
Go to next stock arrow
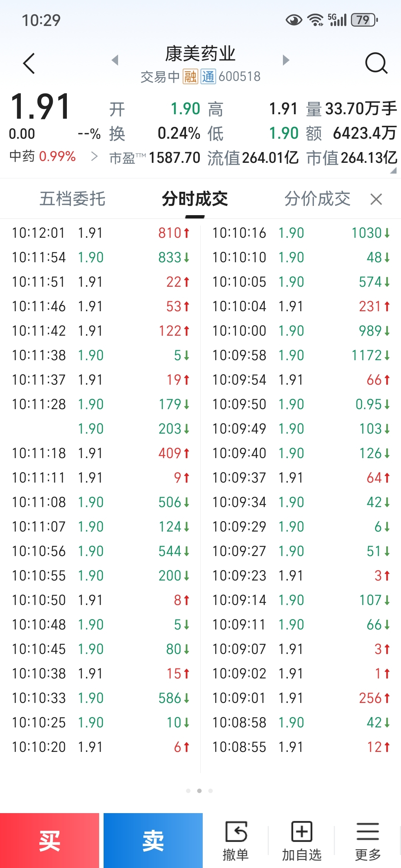point(286,60)
